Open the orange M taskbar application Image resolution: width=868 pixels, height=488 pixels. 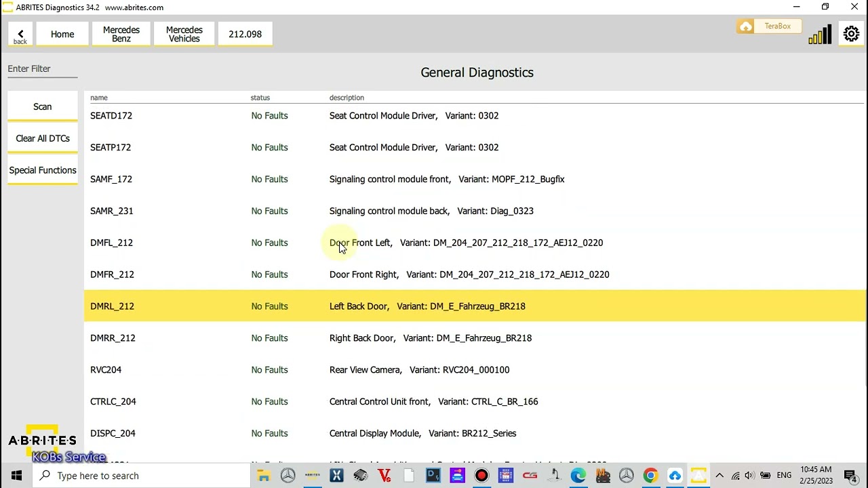coord(602,476)
